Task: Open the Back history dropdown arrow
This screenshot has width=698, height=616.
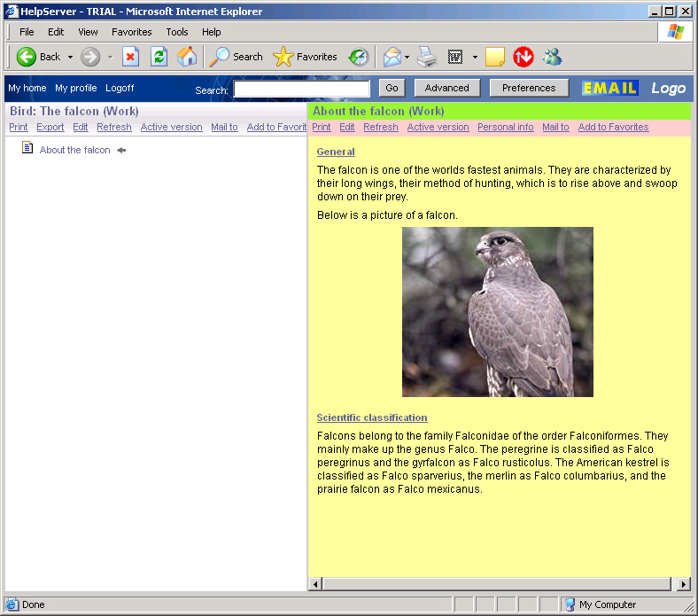Action: click(70, 58)
